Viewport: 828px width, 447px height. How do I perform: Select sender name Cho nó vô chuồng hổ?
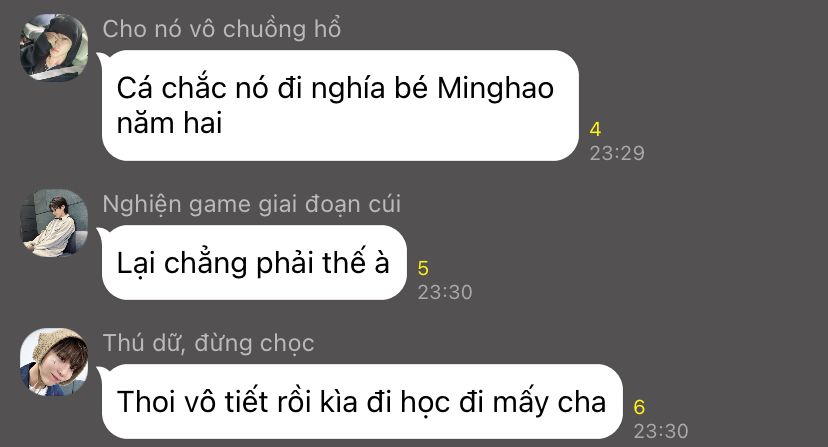pyautogui.click(x=222, y=29)
